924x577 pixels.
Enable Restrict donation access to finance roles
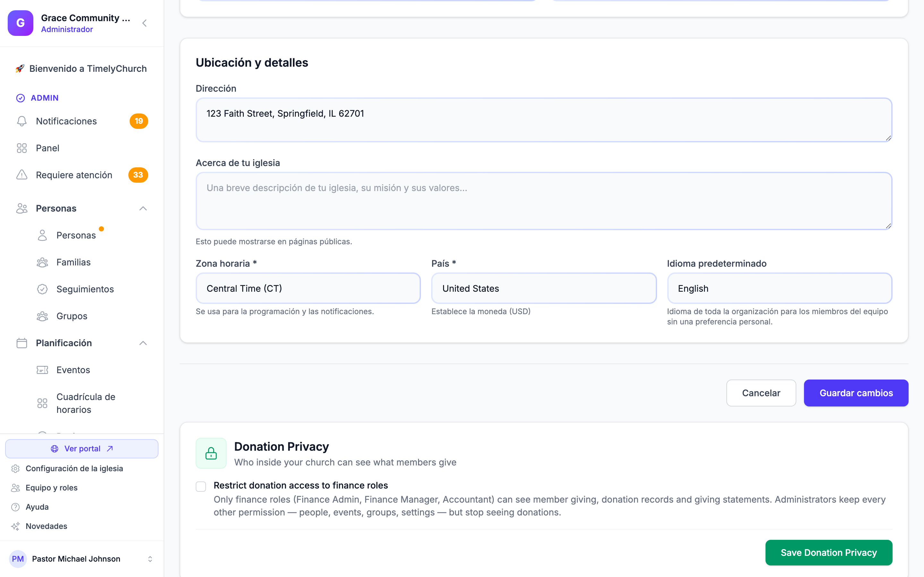click(201, 486)
